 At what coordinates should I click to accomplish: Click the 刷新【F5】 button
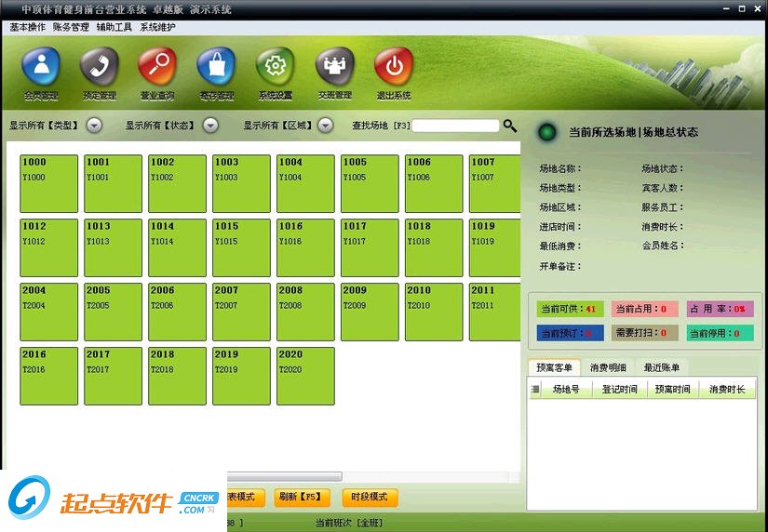coord(302,498)
